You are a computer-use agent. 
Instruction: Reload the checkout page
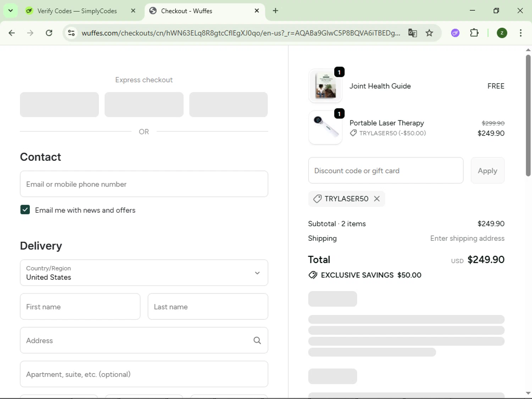[49, 33]
